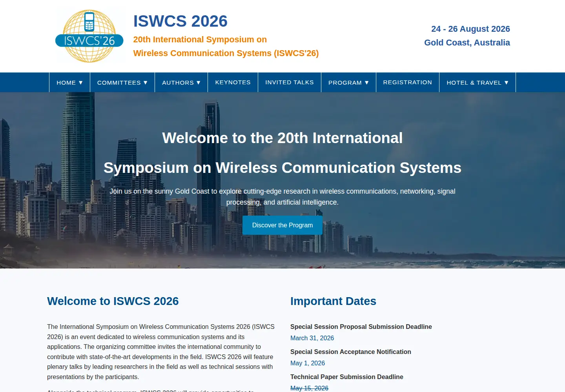Expand the COMMITTEES menu
Screen dimensions: 565x392
[122, 82]
